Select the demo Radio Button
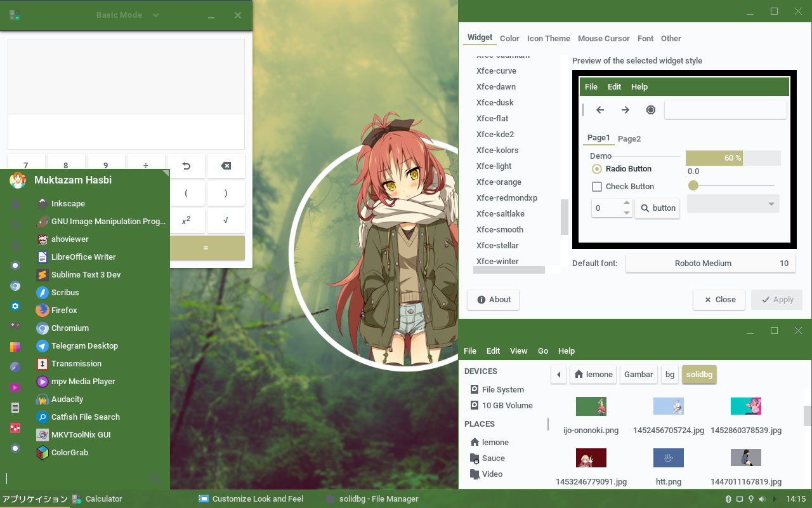812x508 pixels. click(622, 169)
